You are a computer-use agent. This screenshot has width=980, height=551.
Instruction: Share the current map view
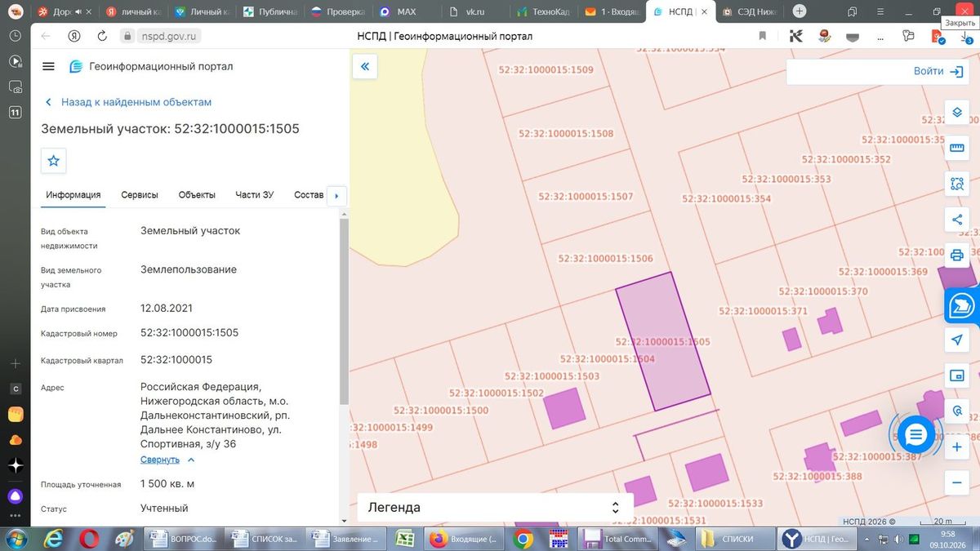957,220
